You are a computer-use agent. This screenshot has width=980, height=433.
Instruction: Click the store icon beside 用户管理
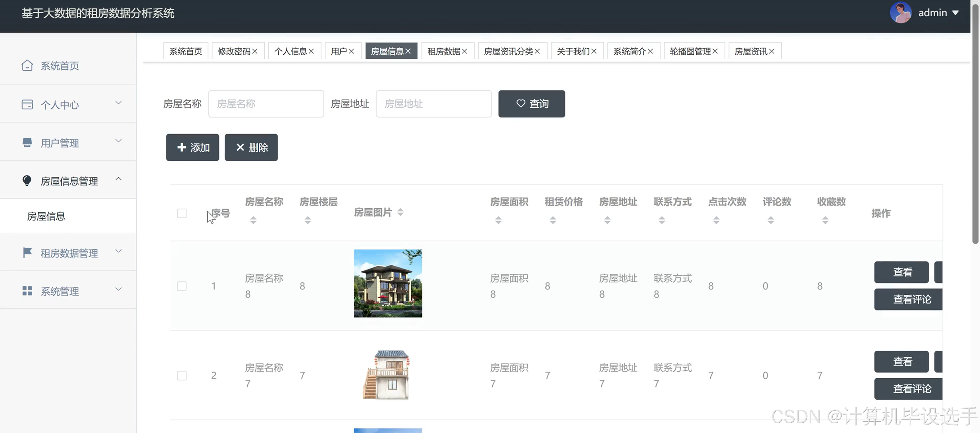tap(27, 142)
